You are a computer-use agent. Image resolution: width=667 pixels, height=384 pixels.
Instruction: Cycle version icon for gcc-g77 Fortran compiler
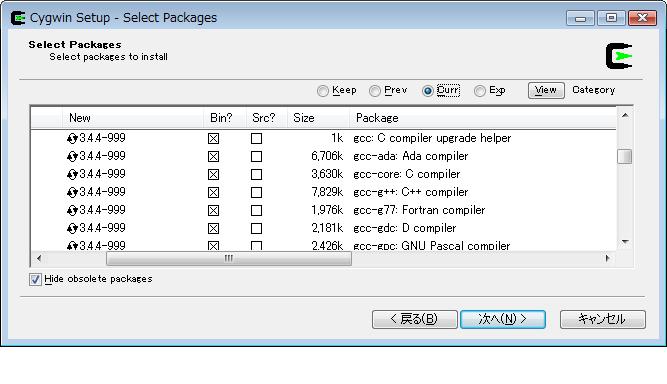click(72, 210)
